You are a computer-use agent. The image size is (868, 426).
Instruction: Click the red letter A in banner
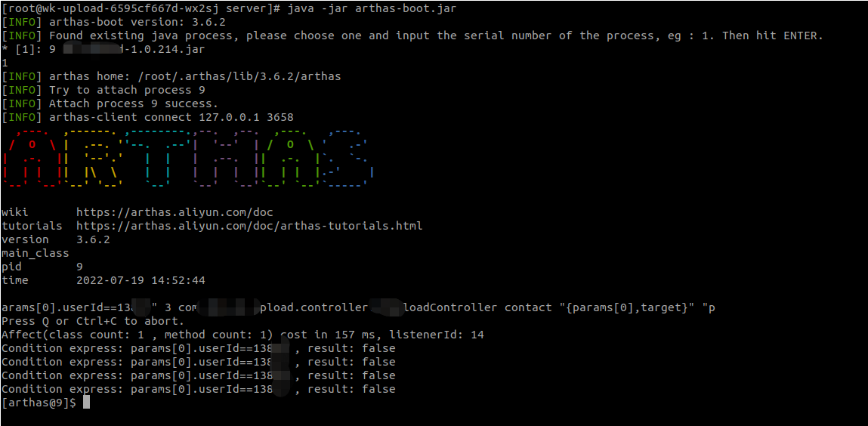(x=32, y=158)
